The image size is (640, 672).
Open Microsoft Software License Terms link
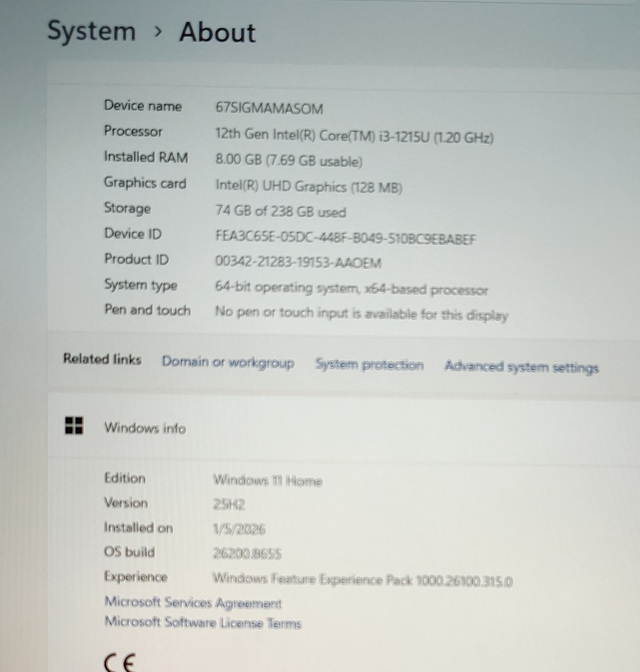coord(203,622)
